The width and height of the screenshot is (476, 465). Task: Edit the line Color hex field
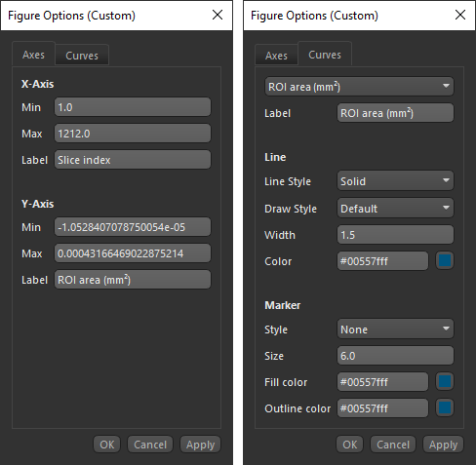pyautogui.click(x=382, y=261)
